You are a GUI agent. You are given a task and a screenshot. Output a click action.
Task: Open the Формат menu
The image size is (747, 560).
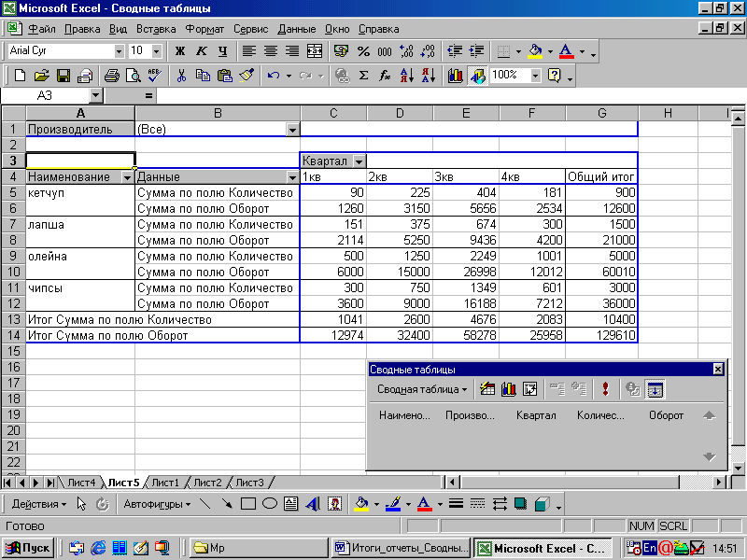tap(204, 29)
